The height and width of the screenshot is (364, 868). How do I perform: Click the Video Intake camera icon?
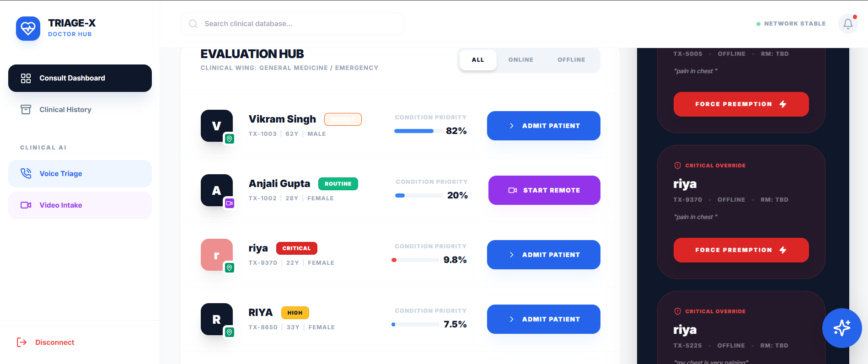coord(26,205)
